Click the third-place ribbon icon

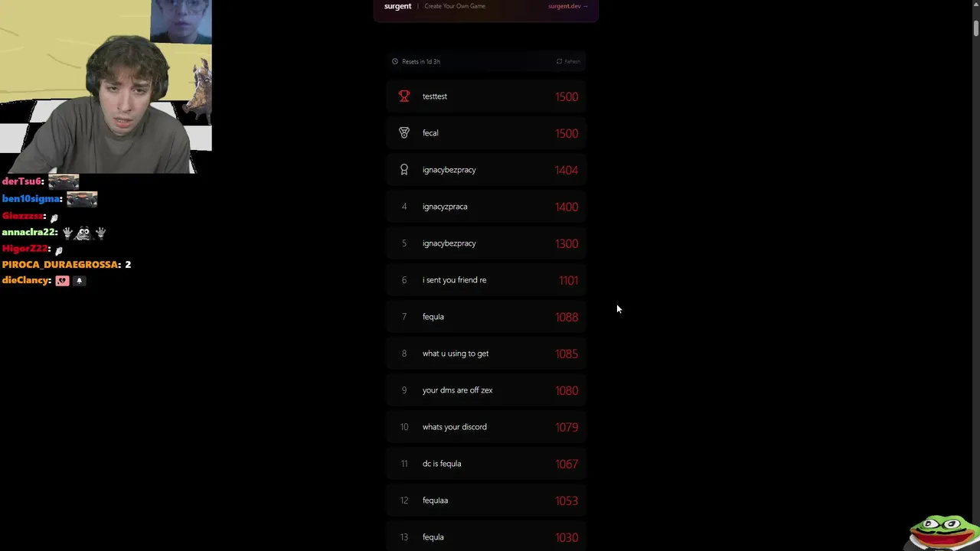(404, 170)
